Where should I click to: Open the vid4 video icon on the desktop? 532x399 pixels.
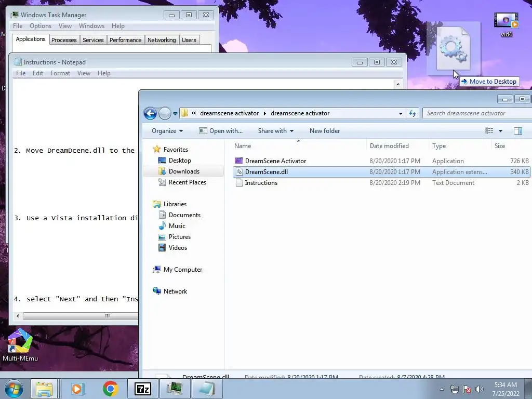(506, 24)
